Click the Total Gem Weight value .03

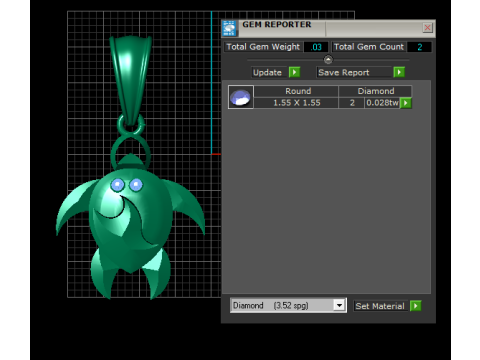(316, 47)
